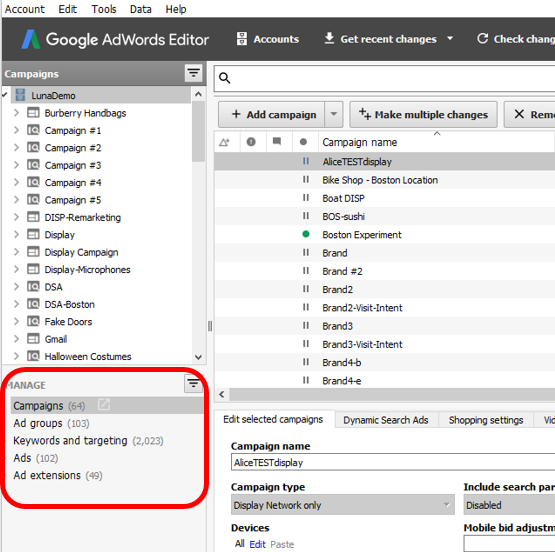The width and height of the screenshot is (555, 552).
Task: Click the paused status icon for AliceTESTdisplay
Action: point(306,161)
